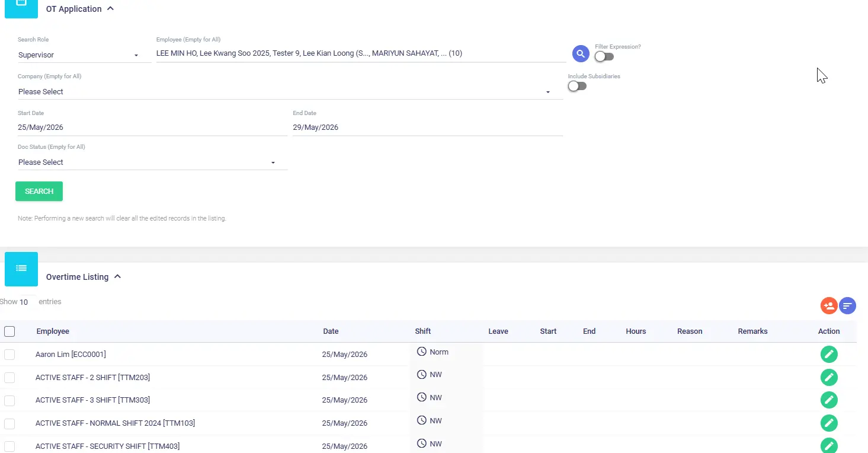The height and width of the screenshot is (453, 868).
Task: Click the Action column header
Action: [829, 331]
